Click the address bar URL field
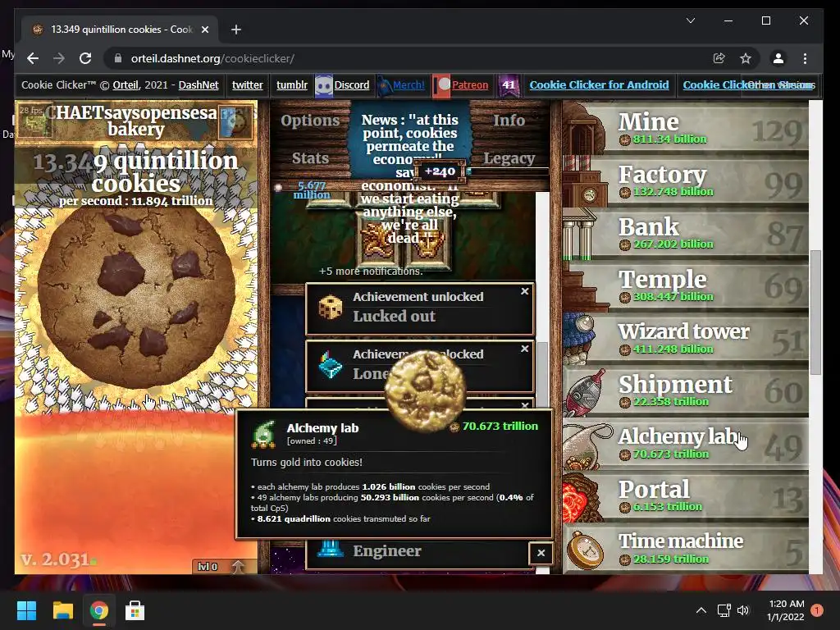 tap(407, 58)
